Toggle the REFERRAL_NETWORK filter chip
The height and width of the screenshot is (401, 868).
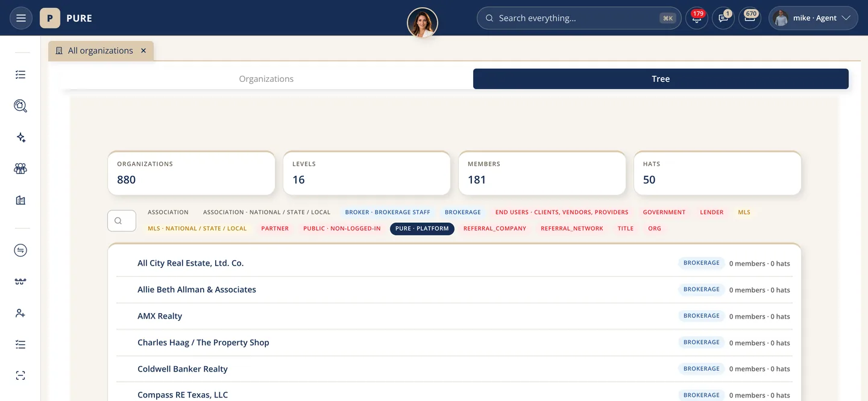(x=572, y=228)
